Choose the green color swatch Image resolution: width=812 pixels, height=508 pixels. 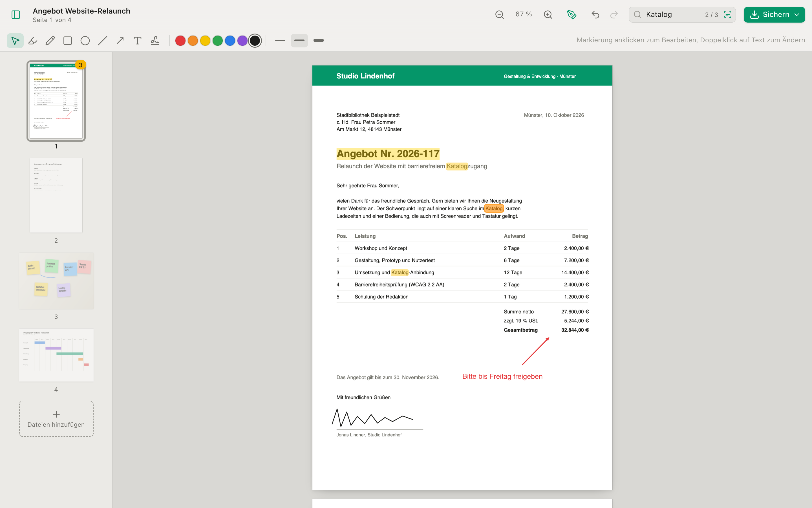[x=218, y=41]
